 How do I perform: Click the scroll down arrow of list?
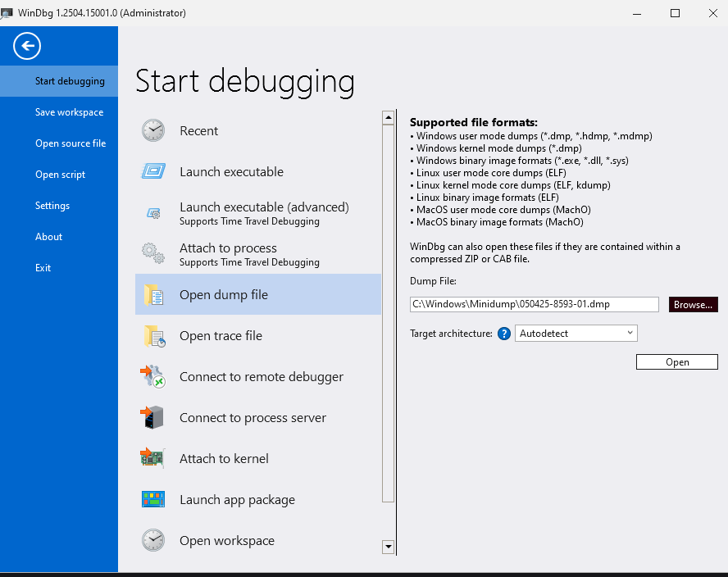[388, 547]
